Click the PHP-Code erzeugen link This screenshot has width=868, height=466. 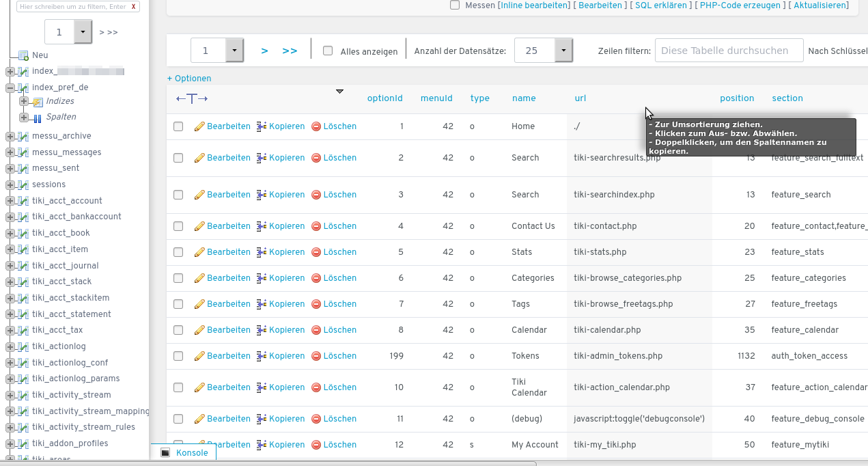pyautogui.click(x=740, y=5)
